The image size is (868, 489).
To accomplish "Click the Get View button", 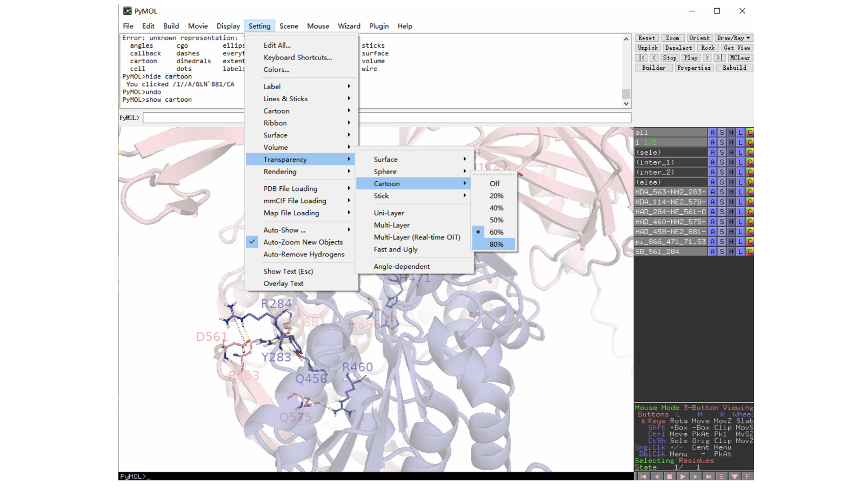I will pos(737,48).
